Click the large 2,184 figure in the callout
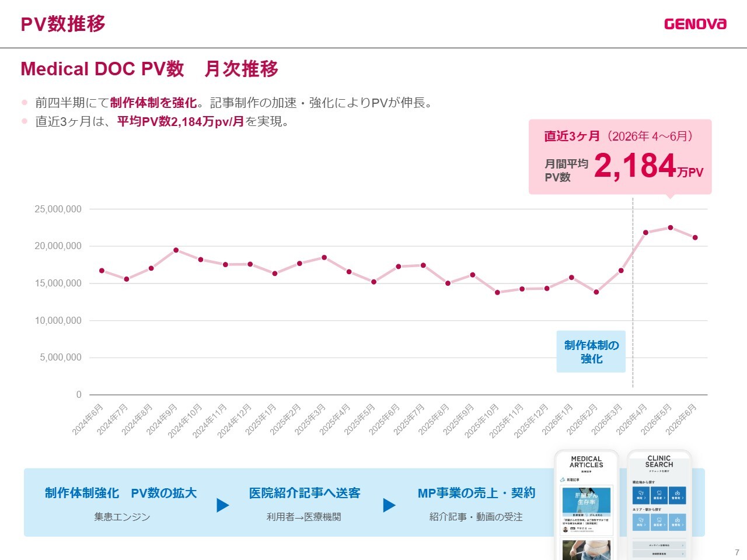 tap(635, 165)
